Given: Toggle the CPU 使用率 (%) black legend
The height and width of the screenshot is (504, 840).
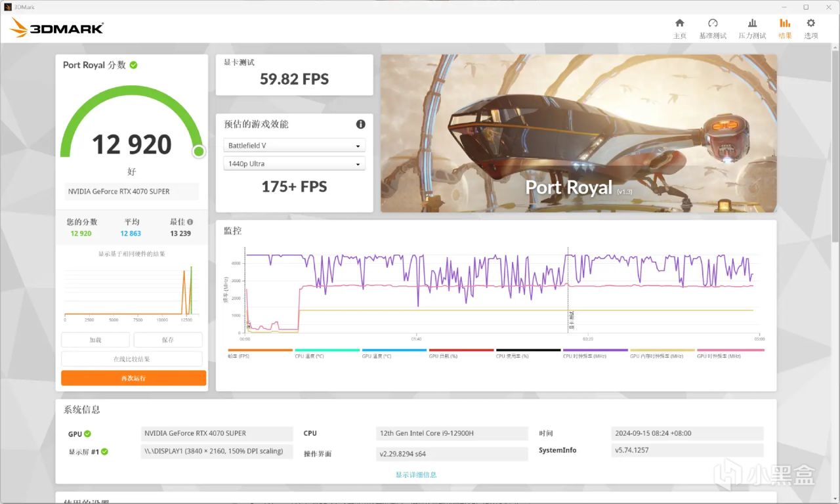Looking at the screenshot, I should coord(528,353).
